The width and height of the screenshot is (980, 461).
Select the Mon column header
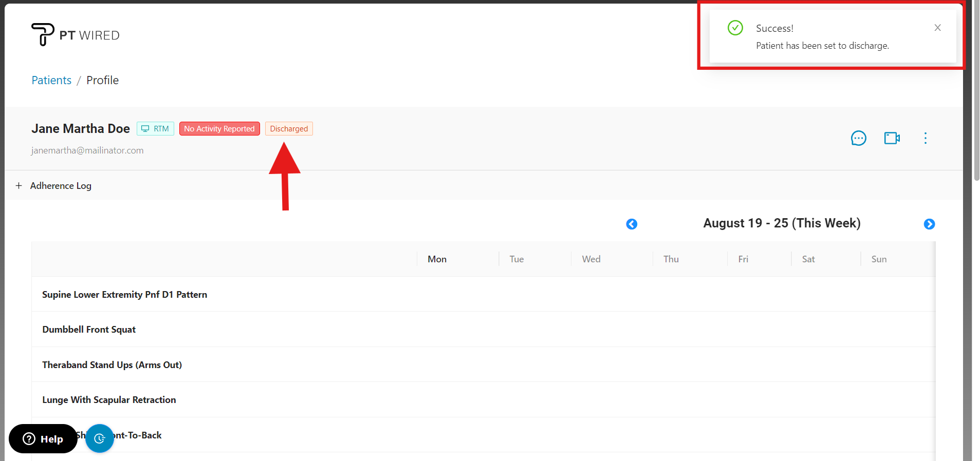click(437, 259)
